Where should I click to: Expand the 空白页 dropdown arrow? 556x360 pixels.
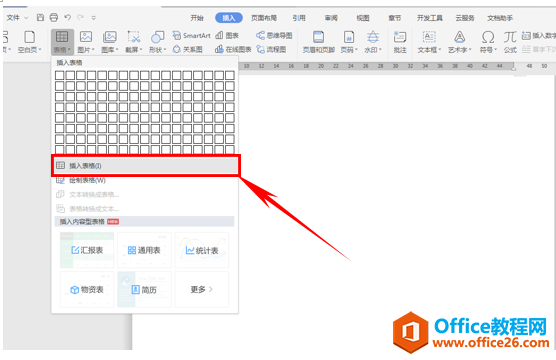(x=40, y=50)
